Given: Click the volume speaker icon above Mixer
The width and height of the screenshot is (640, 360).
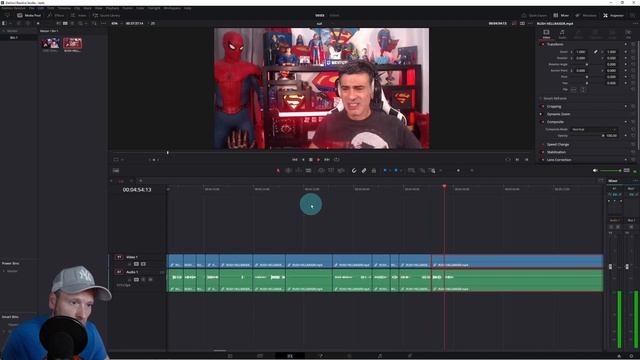Looking at the screenshot, I should click(595, 171).
